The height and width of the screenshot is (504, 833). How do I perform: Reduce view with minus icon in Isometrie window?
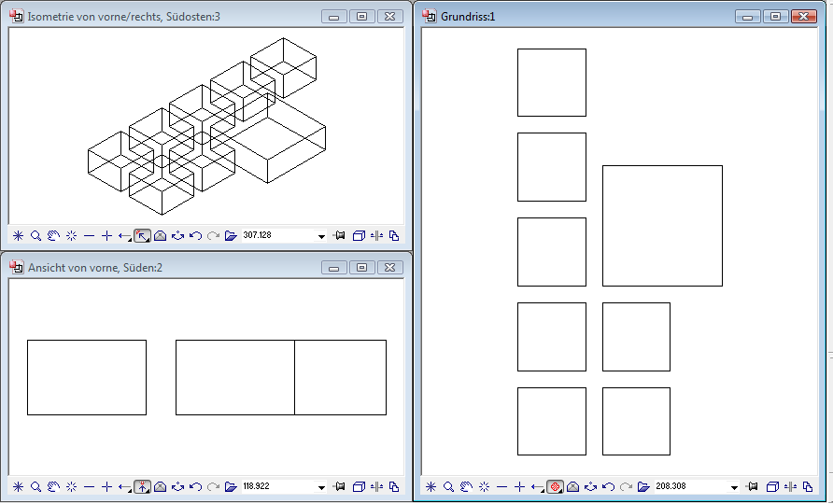coord(89,236)
